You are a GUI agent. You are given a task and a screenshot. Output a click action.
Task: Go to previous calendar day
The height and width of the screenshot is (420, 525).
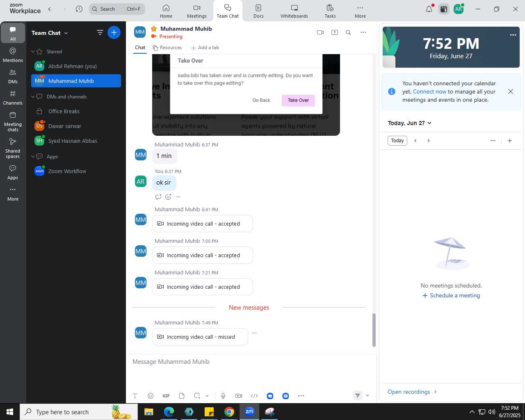coord(415,141)
